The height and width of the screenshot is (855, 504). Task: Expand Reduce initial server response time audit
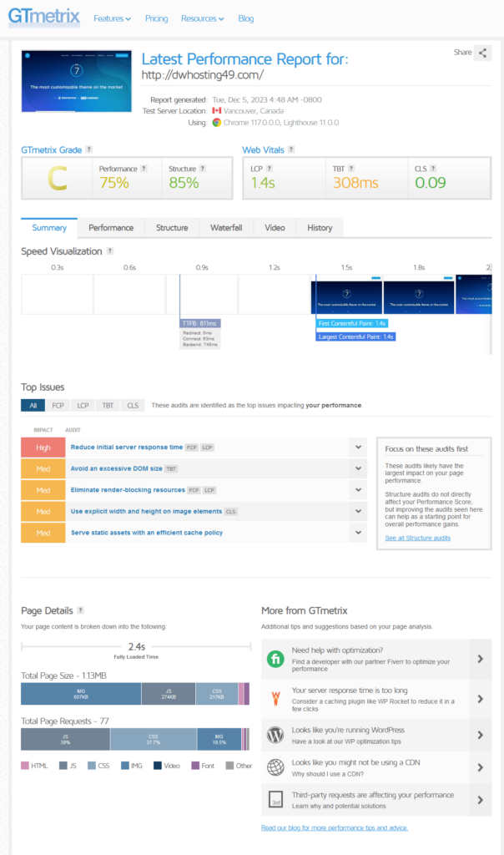358,448
